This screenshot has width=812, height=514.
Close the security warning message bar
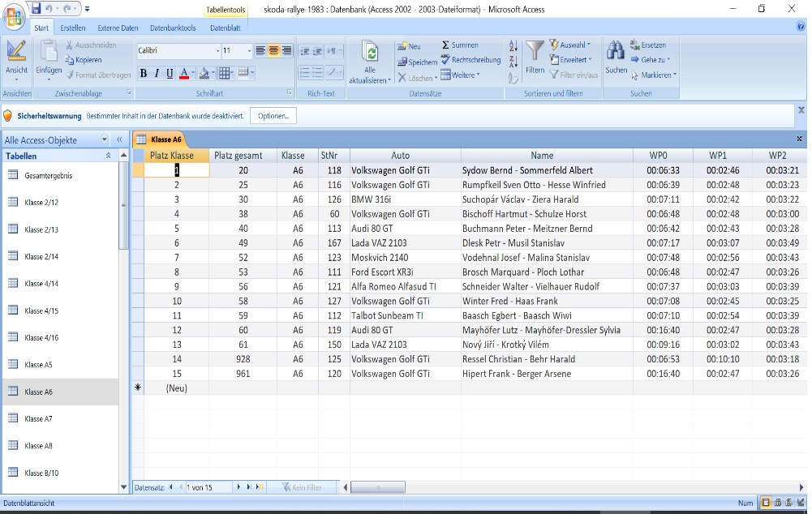pos(801,109)
